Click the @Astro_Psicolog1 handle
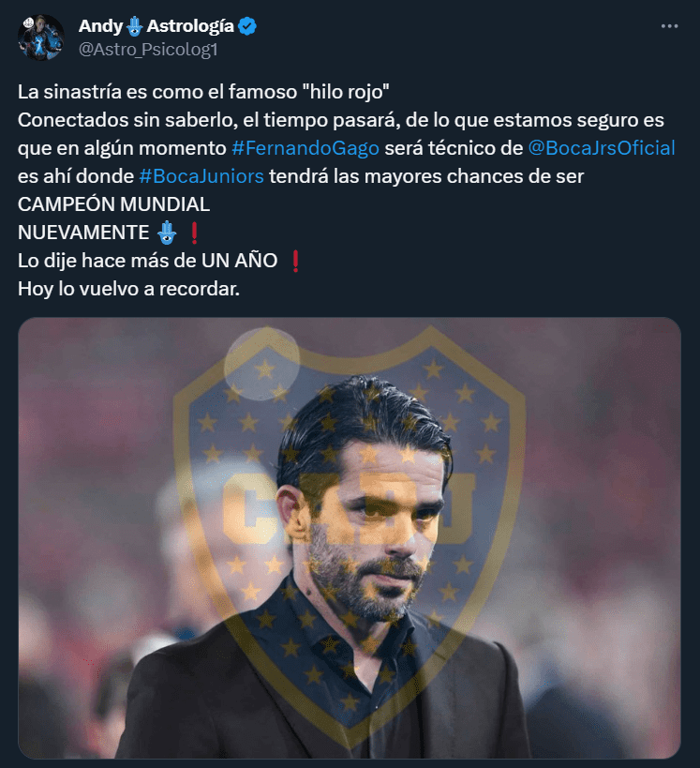This screenshot has width=700, height=768. tap(148, 50)
